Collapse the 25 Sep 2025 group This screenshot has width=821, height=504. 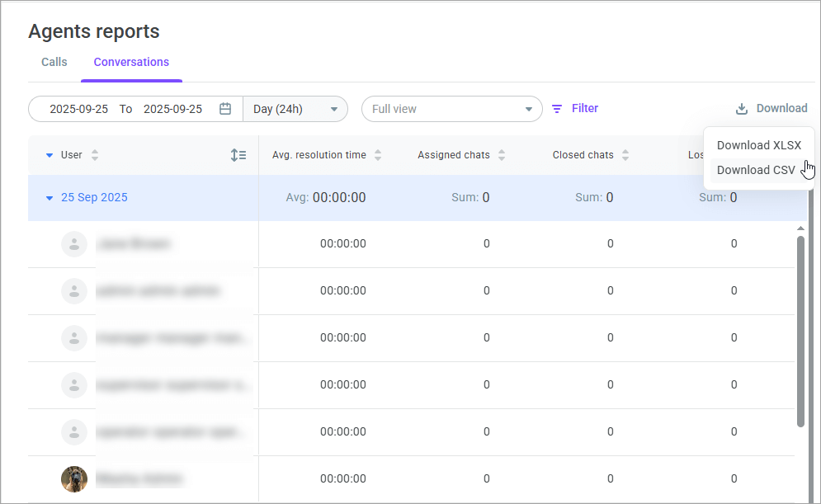[50, 198]
